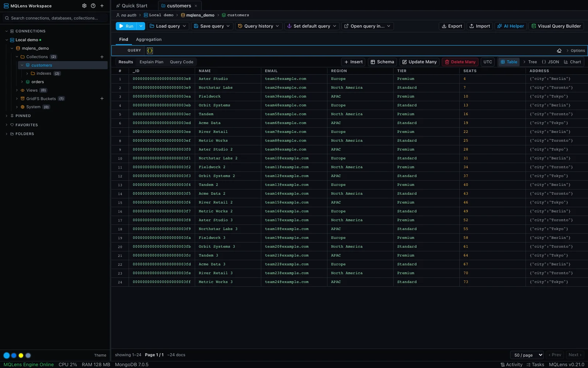Click the red Delete Many button

[x=460, y=62]
